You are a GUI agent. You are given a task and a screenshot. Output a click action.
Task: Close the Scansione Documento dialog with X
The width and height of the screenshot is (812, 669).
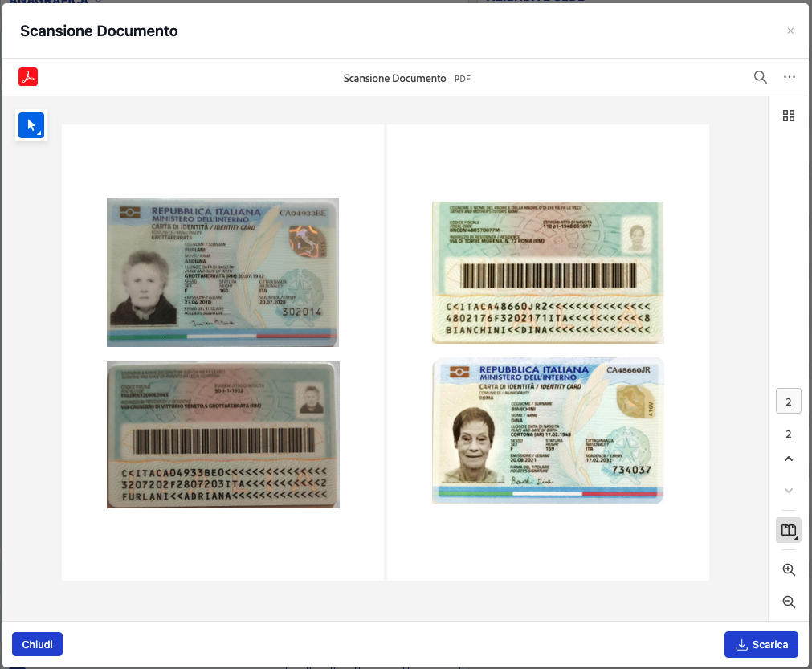(790, 31)
